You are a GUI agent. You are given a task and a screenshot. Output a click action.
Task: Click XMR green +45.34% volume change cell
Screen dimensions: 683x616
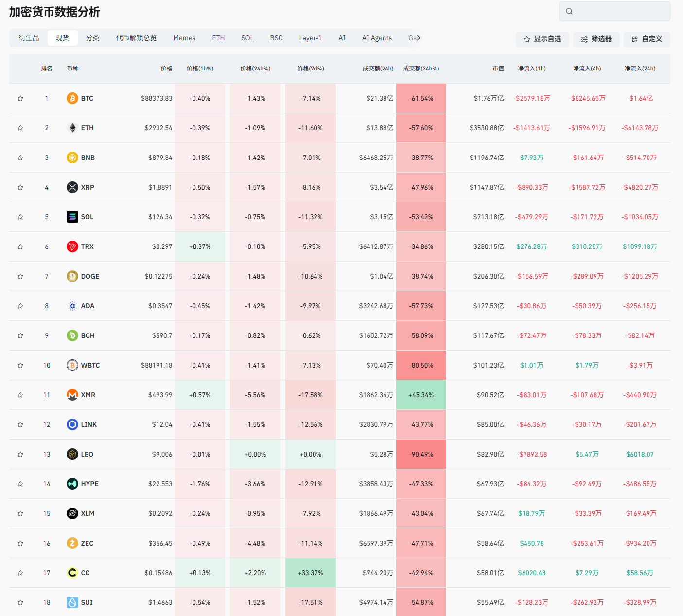click(421, 395)
